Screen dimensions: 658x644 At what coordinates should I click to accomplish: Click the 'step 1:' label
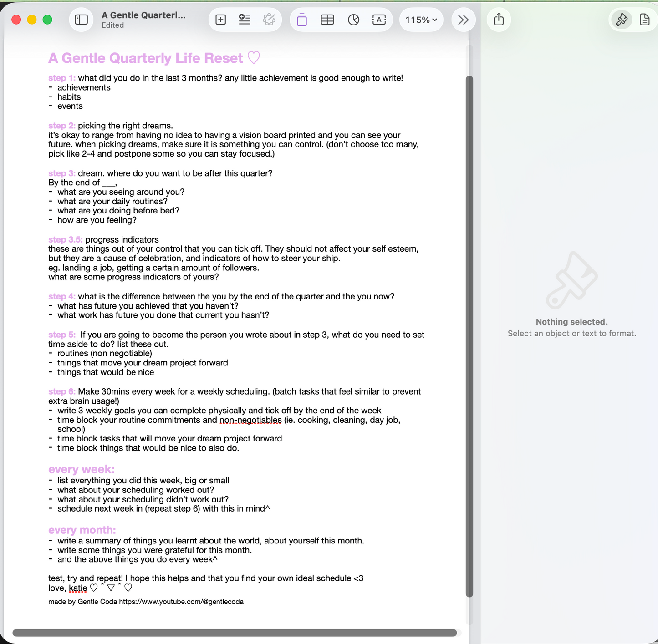click(x=62, y=78)
